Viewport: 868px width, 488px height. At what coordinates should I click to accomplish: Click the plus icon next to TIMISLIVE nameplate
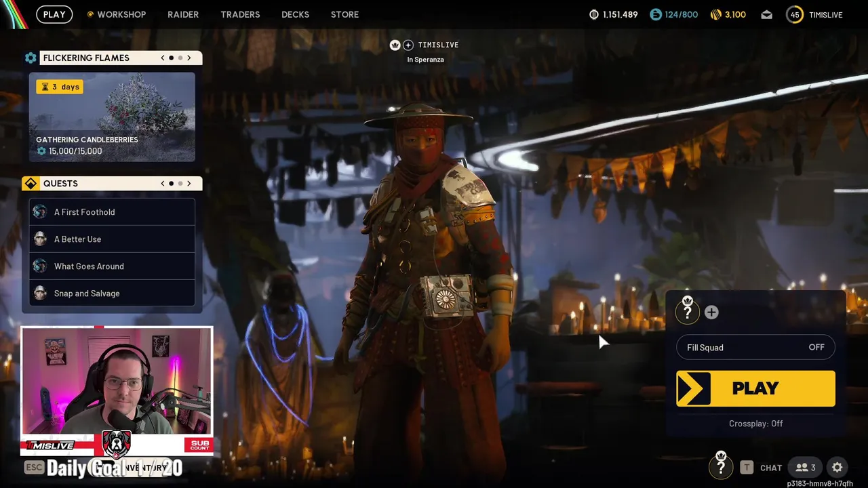(x=408, y=45)
